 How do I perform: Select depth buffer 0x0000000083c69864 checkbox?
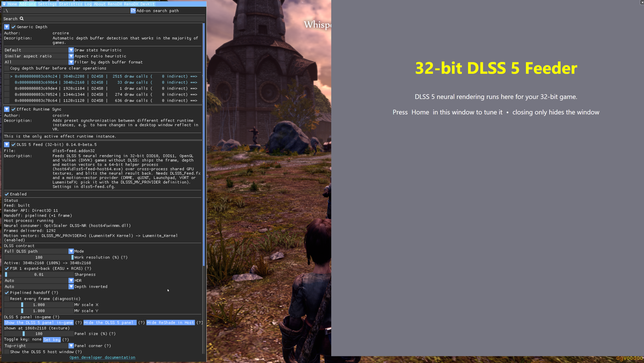coord(7,82)
